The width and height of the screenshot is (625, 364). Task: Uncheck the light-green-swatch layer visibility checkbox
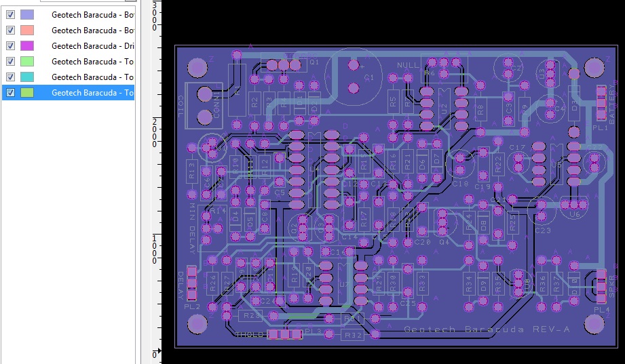[10, 61]
